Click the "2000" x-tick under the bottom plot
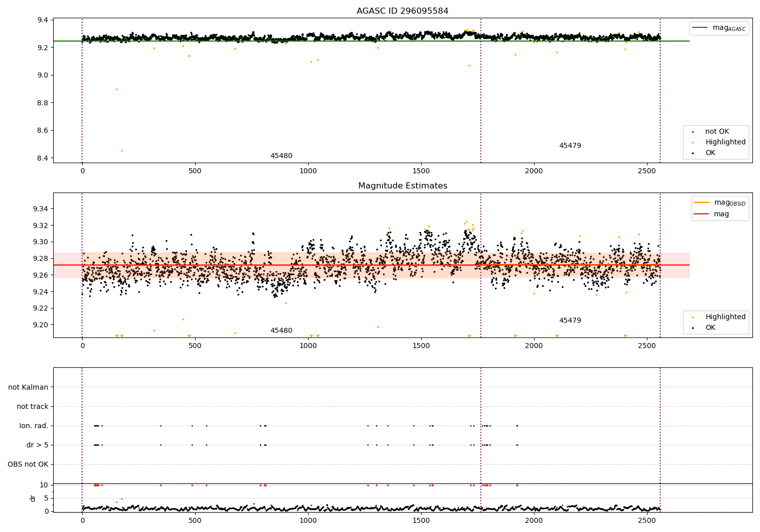The image size is (760, 532). 534,520
